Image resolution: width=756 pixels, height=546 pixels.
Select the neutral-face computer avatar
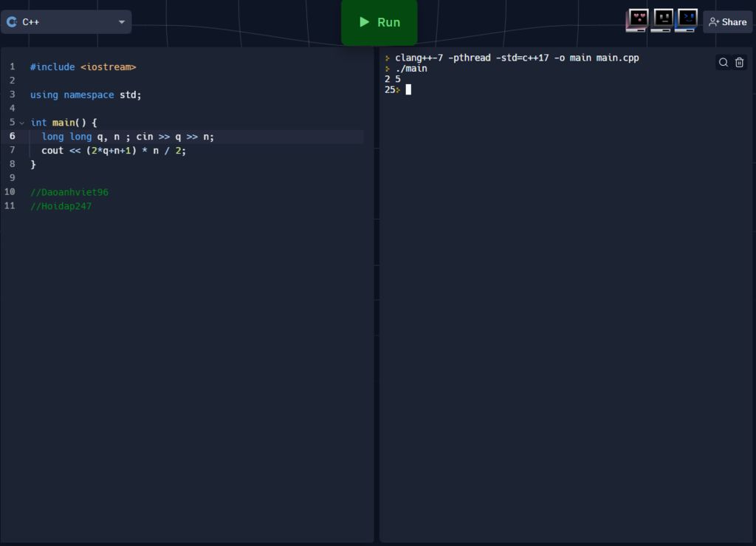pos(662,20)
